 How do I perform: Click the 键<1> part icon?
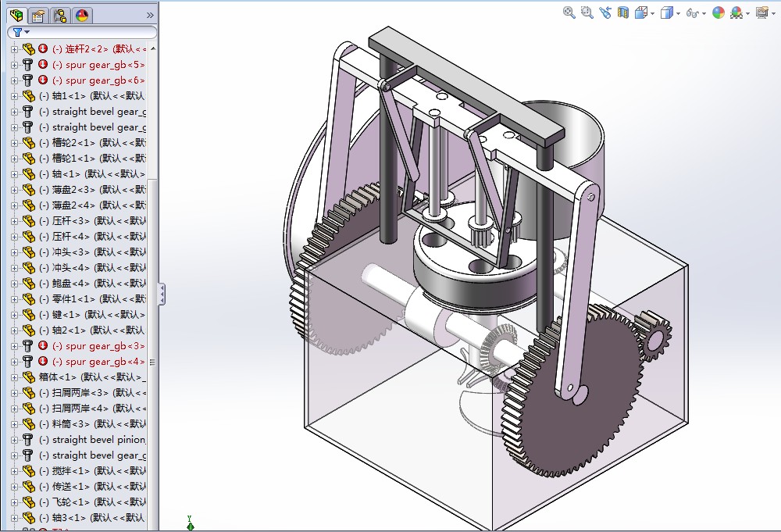[x=29, y=314]
